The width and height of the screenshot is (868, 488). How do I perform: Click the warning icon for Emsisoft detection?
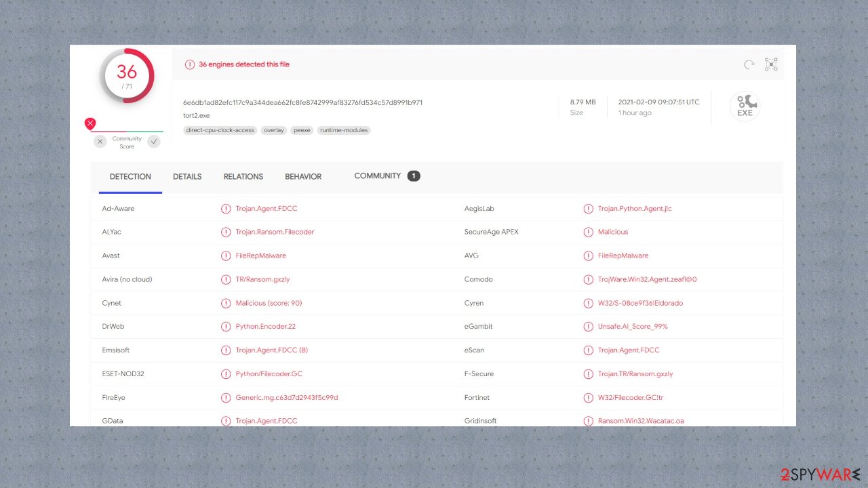click(x=226, y=350)
